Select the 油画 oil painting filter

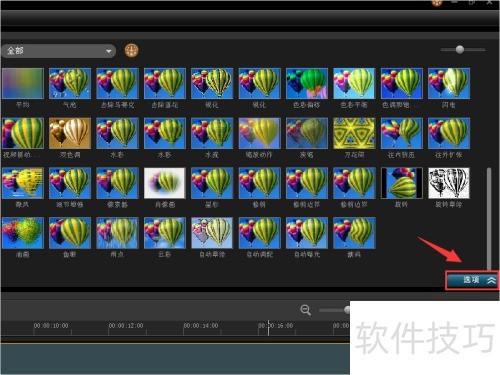coord(23,233)
